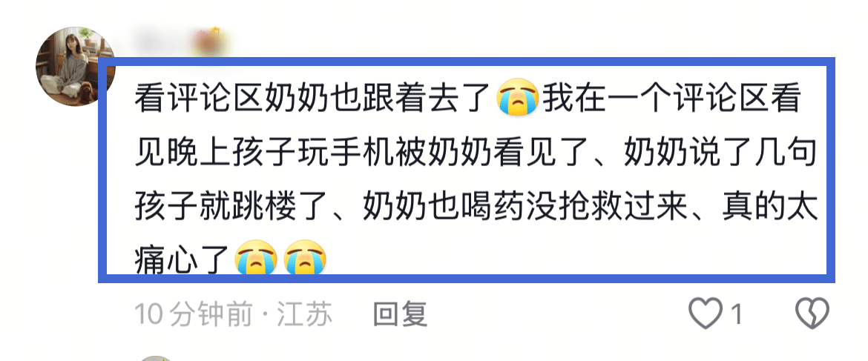Tap the blurred username above the comment
868x361 pixels.
160,42
